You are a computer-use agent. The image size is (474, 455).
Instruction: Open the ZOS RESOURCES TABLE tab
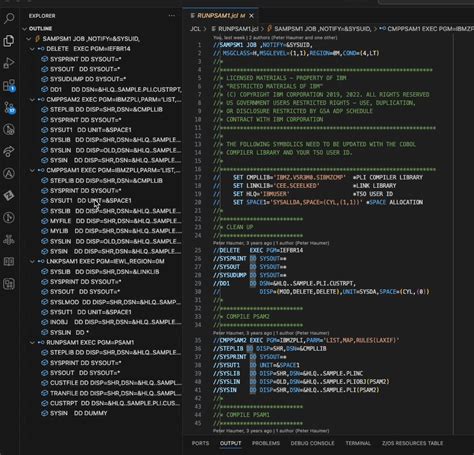[x=412, y=443]
